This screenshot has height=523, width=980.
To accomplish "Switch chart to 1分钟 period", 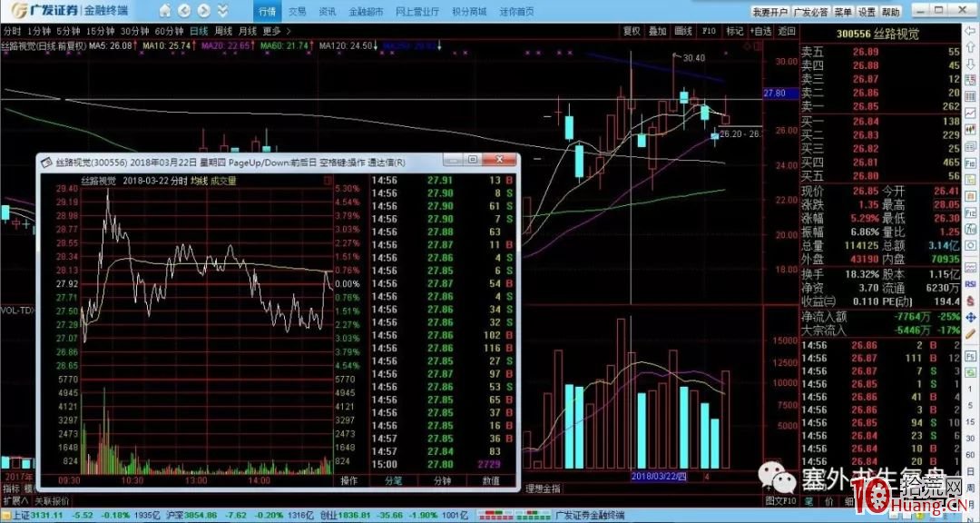I will pos(39,31).
